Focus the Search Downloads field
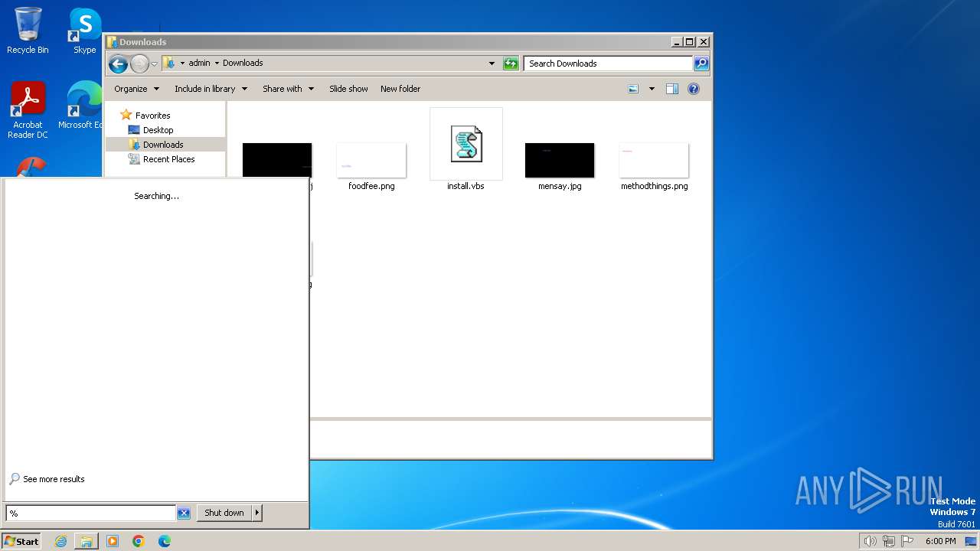The width and height of the screenshot is (980, 551). pyautogui.click(x=609, y=64)
